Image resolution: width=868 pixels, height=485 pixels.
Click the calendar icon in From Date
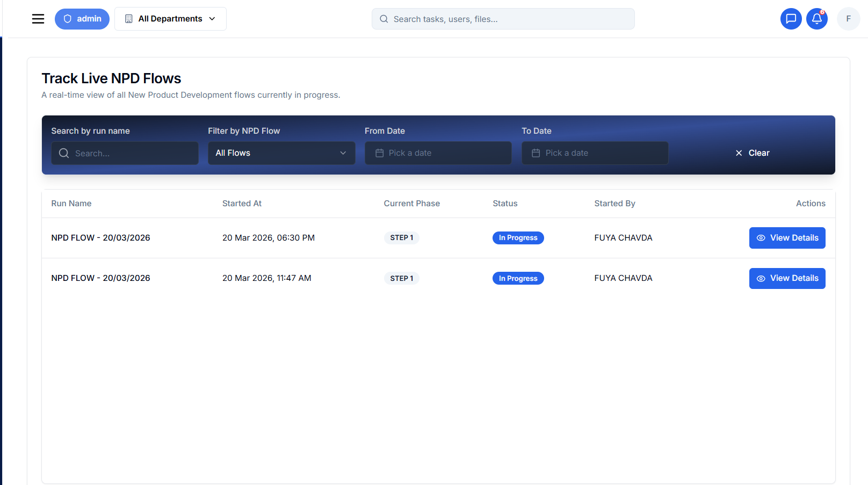(x=379, y=153)
